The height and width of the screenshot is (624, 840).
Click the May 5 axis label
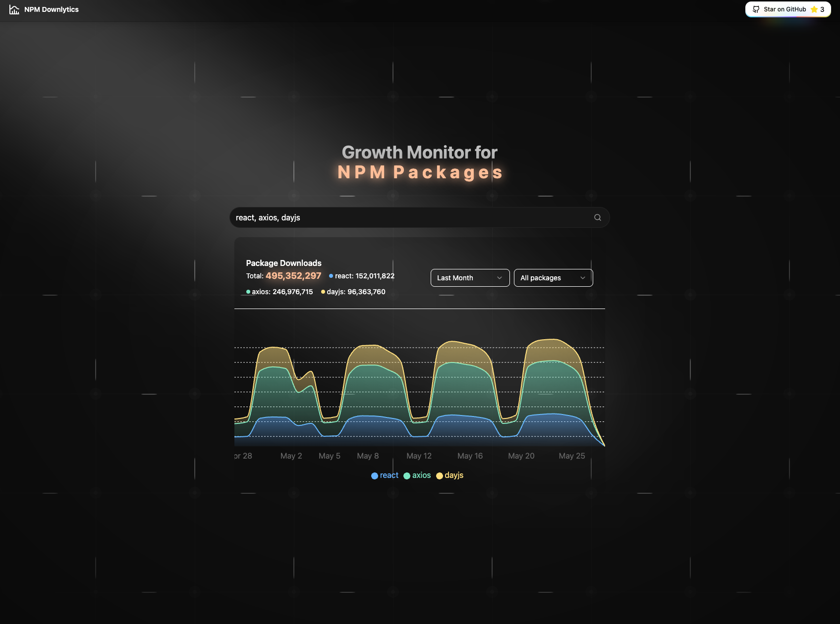click(x=330, y=456)
